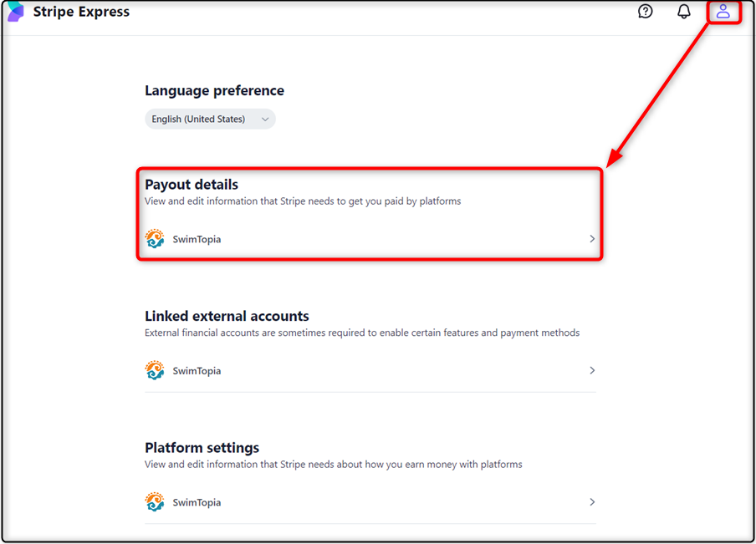This screenshot has height=544, width=756.
Task: Open the English (United States) language dropdown
Action: [x=210, y=119]
